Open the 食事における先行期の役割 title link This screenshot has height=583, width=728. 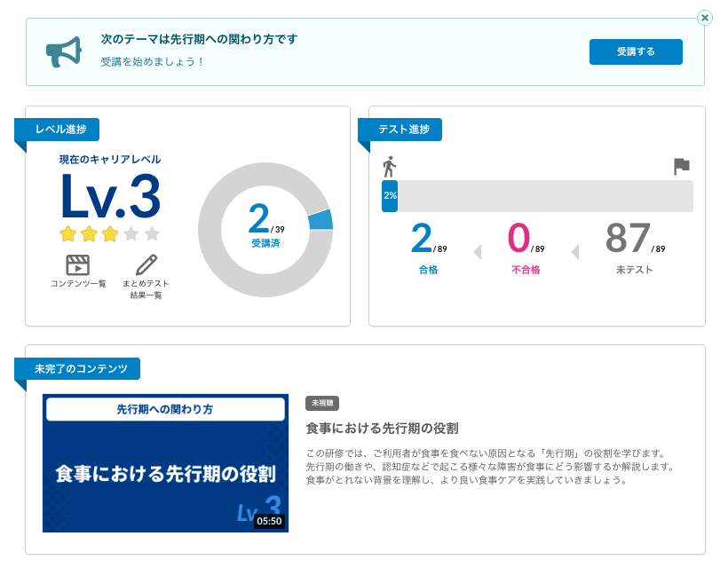[x=382, y=428]
